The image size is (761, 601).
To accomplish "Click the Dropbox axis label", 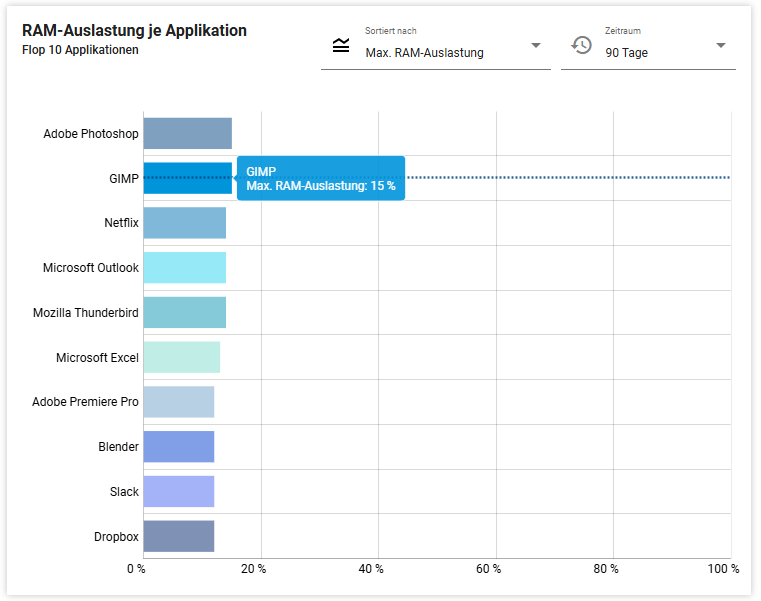I will click(116, 537).
